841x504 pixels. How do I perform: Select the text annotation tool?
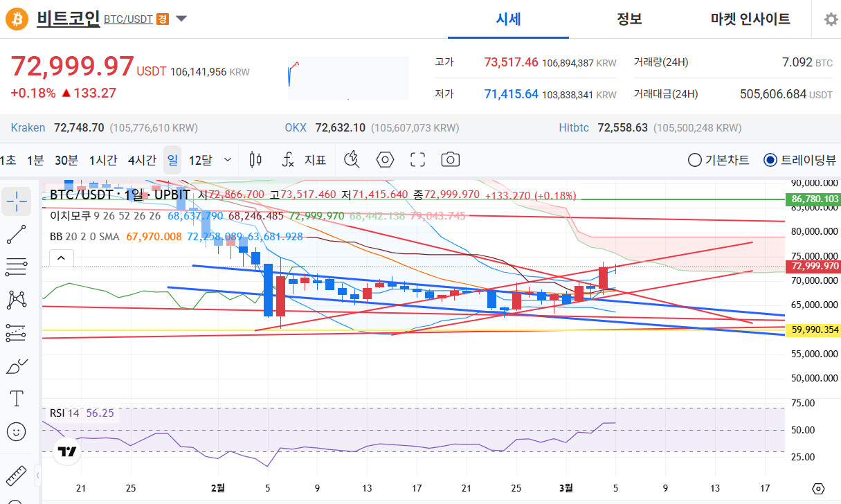[17, 399]
